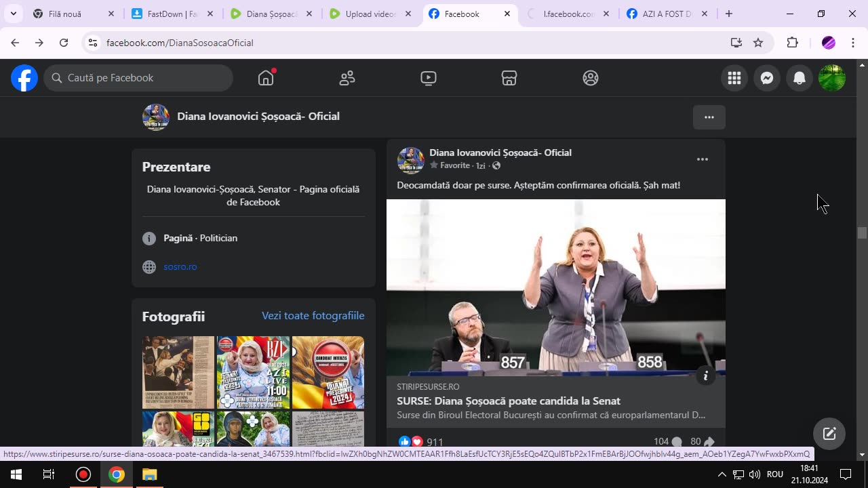Open the Messenger icon

pyautogui.click(x=767, y=78)
